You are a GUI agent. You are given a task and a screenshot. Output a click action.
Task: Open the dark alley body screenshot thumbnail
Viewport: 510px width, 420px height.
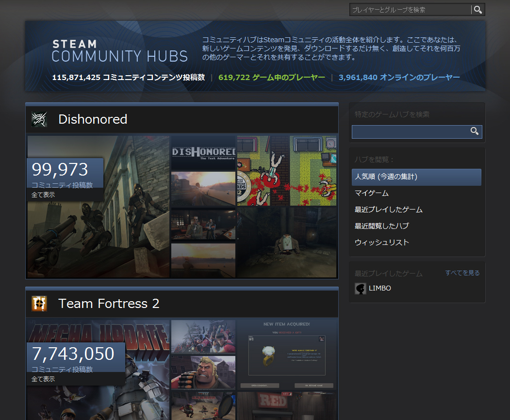pos(287,242)
